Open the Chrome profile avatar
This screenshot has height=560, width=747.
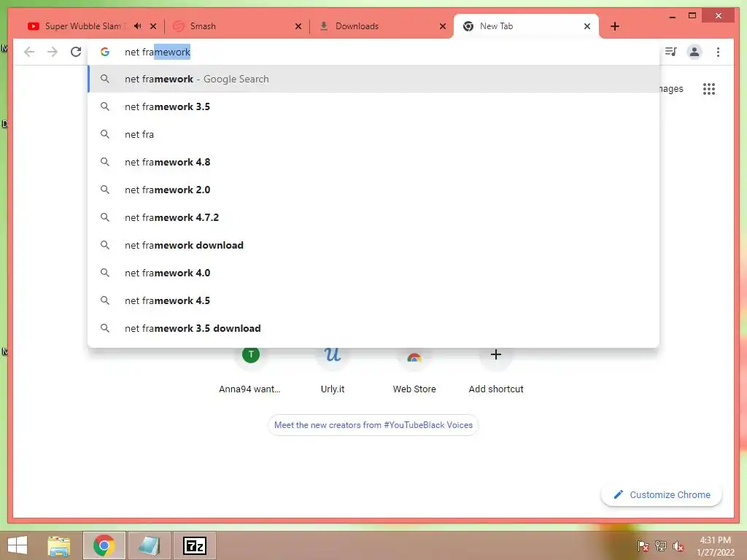coord(694,52)
